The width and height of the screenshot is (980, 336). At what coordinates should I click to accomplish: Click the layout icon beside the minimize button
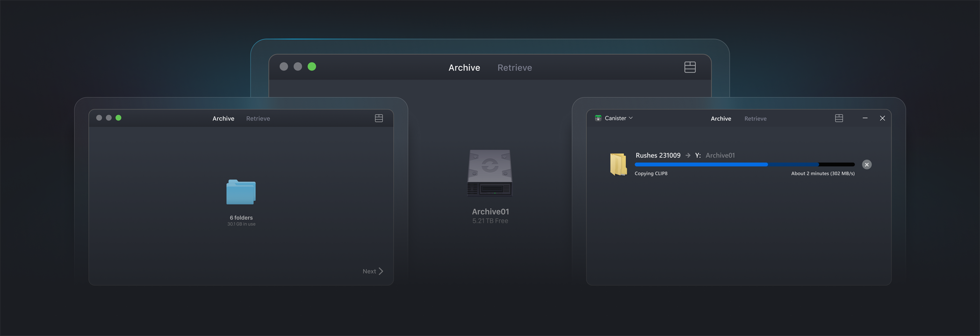(839, 118)
